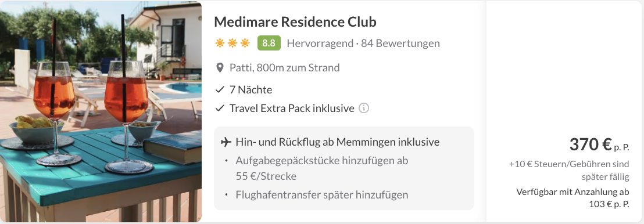Click Patti, 800m zum Strand location text

(x=285, y=68)
